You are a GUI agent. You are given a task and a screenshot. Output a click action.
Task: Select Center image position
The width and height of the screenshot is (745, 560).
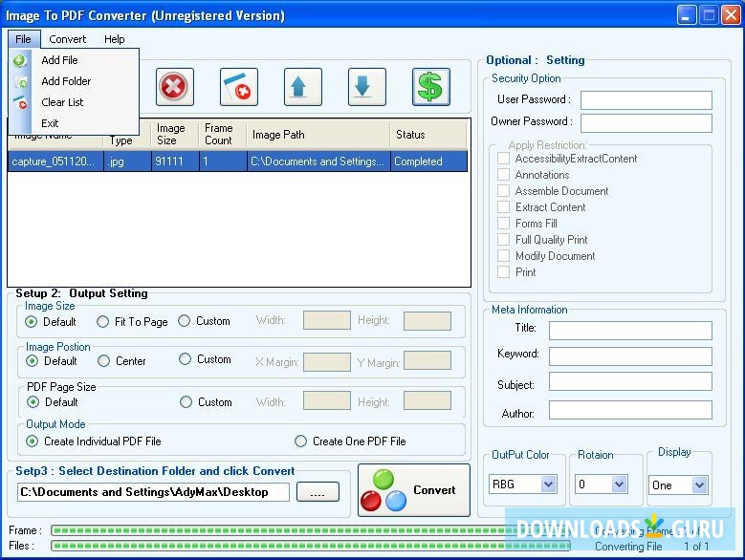(x=103, y=361)
